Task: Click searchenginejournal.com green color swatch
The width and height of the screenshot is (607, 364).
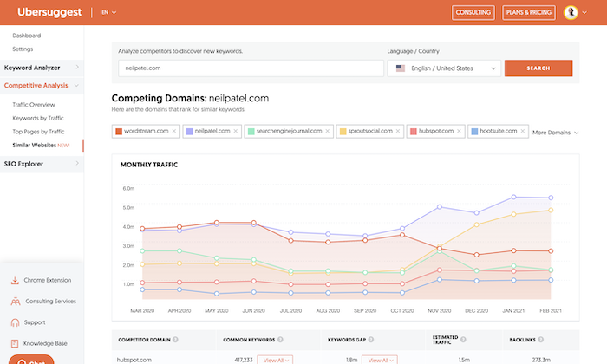Action: click(251, 132)
